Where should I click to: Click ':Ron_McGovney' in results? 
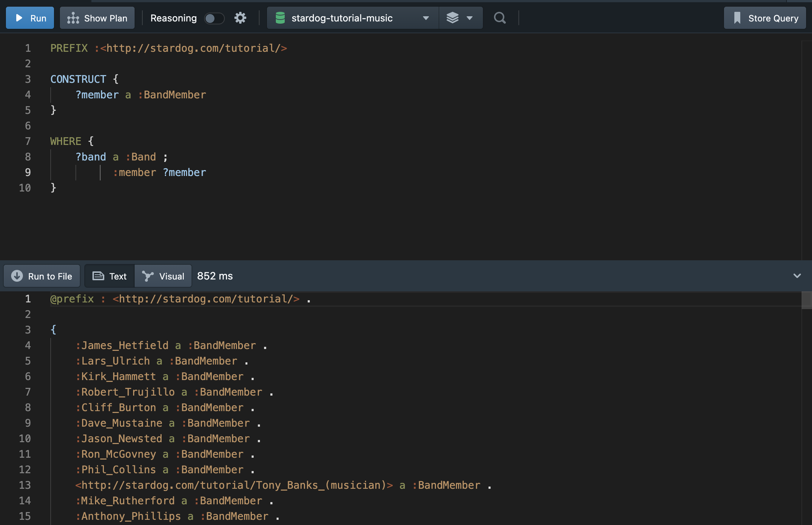click(x=116, y=454)
